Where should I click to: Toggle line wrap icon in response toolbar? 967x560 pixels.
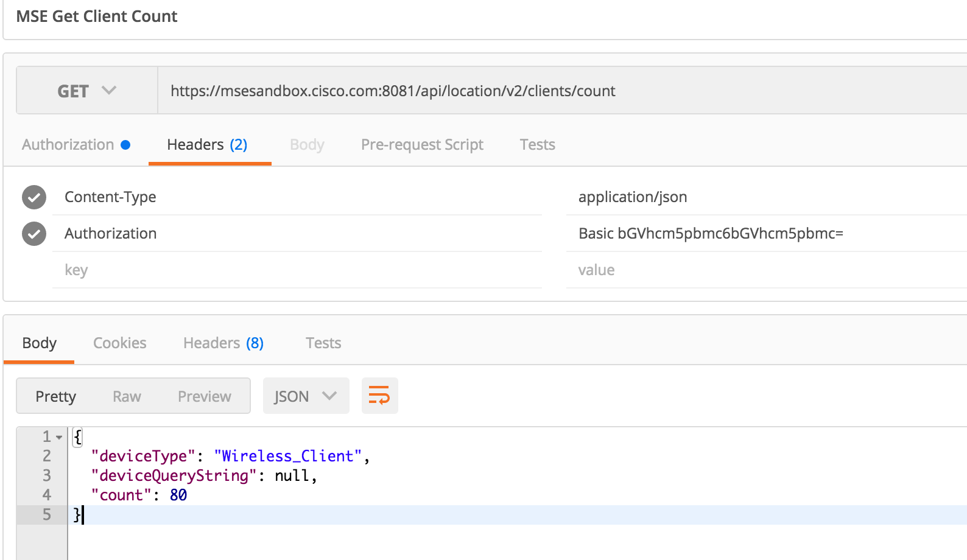tap(379, 396)
